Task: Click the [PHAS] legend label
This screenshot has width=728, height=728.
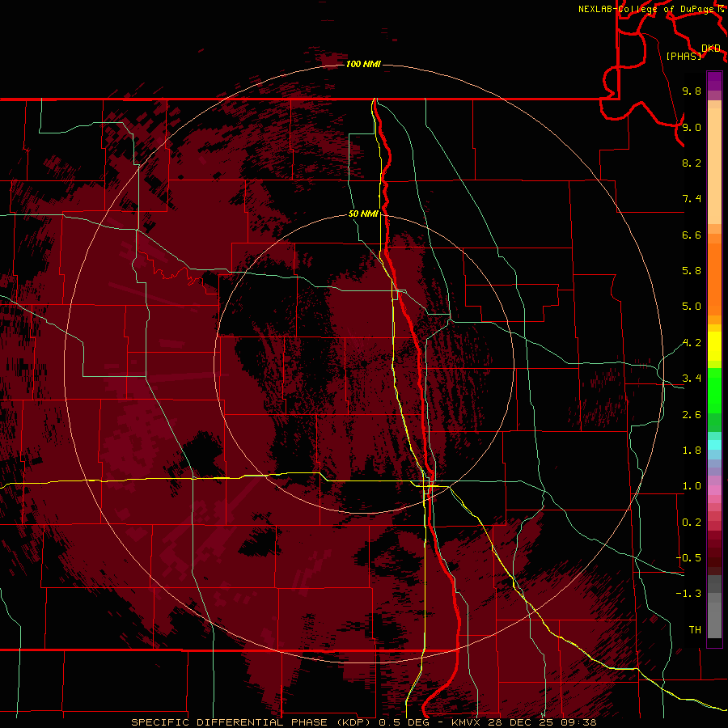Action: coord(684,56)
